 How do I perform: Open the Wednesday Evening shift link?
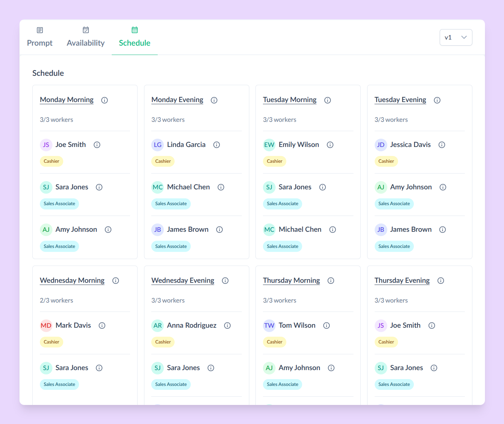[183, 280]
